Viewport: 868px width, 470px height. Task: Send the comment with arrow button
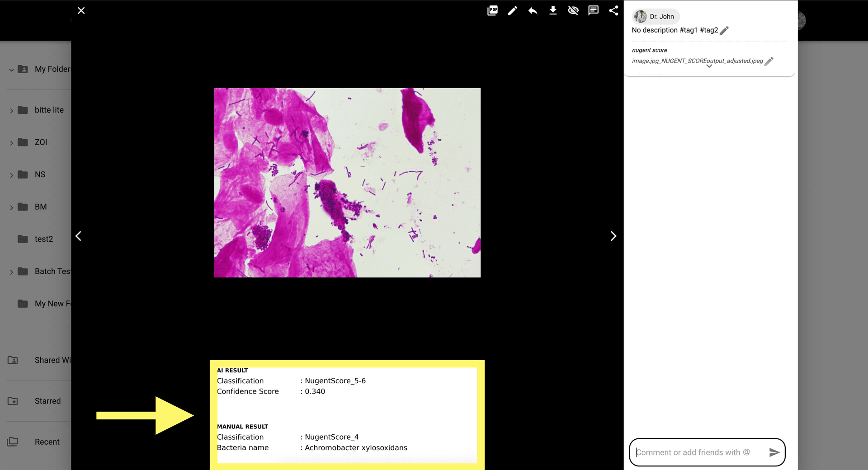pos(774,452)
